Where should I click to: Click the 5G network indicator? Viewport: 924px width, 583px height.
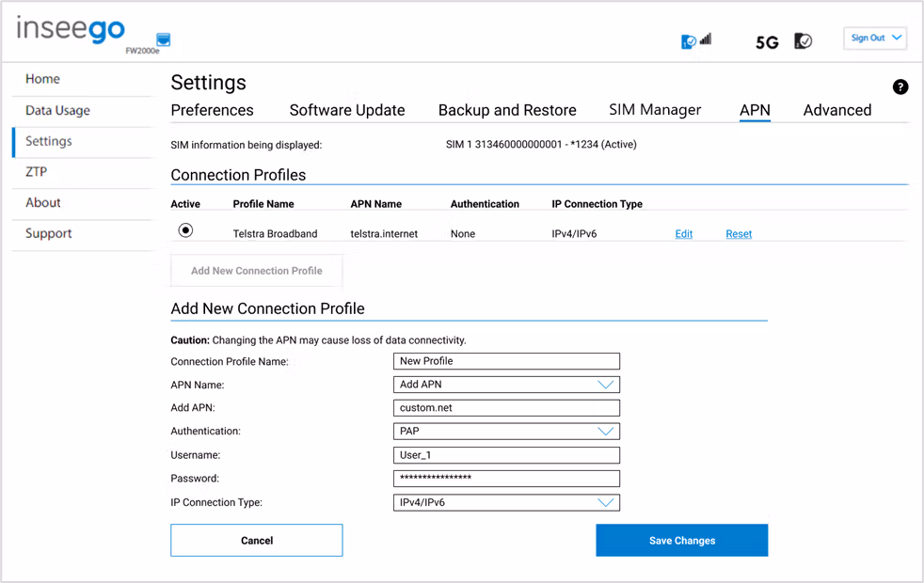point(767,42)
